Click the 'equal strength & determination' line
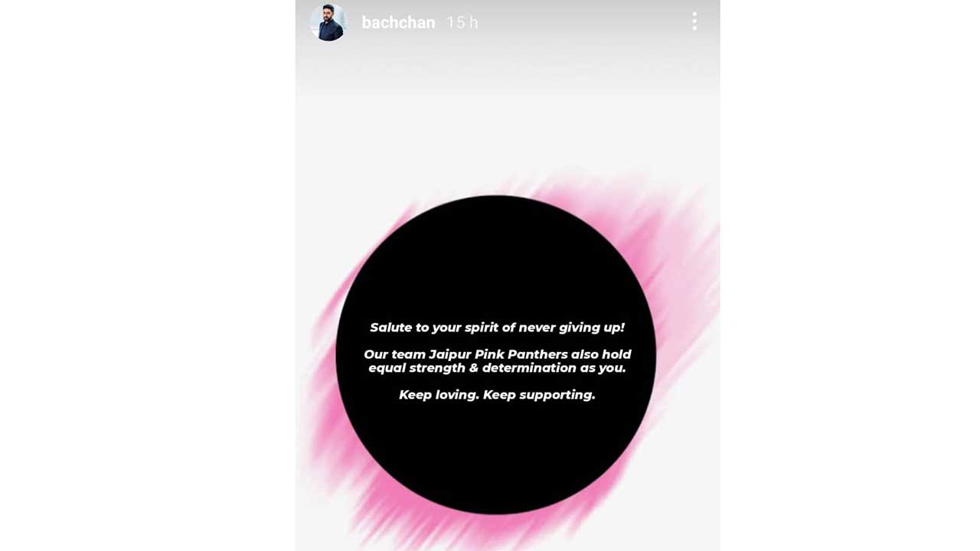The image size is (980, 551). click(497, 368)
